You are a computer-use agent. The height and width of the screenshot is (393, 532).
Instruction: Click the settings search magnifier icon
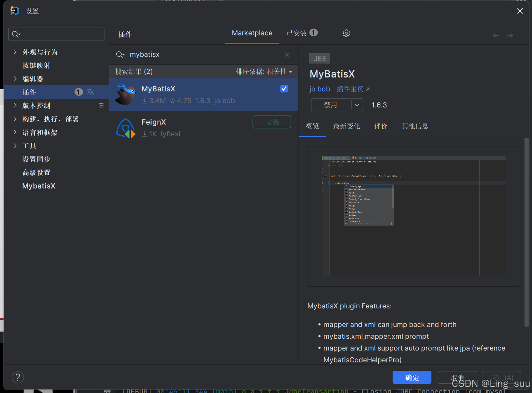click(x=16, y=34)
